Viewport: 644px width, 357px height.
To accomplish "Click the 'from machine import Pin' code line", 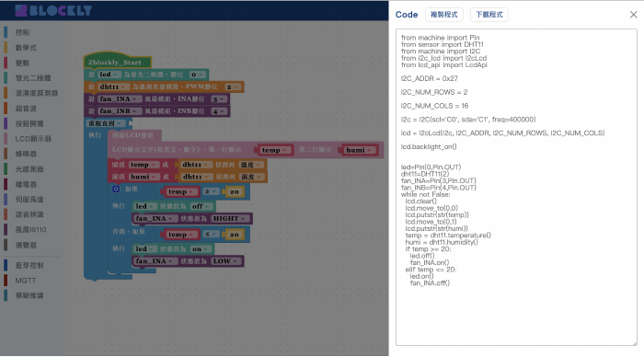I will click(x=440, y=38).
